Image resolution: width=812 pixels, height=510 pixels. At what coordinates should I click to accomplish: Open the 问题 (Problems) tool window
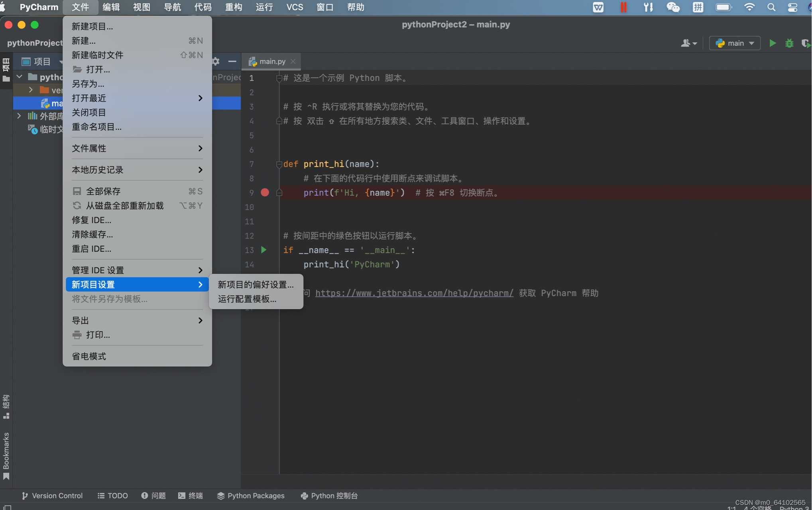pos(153,495)
